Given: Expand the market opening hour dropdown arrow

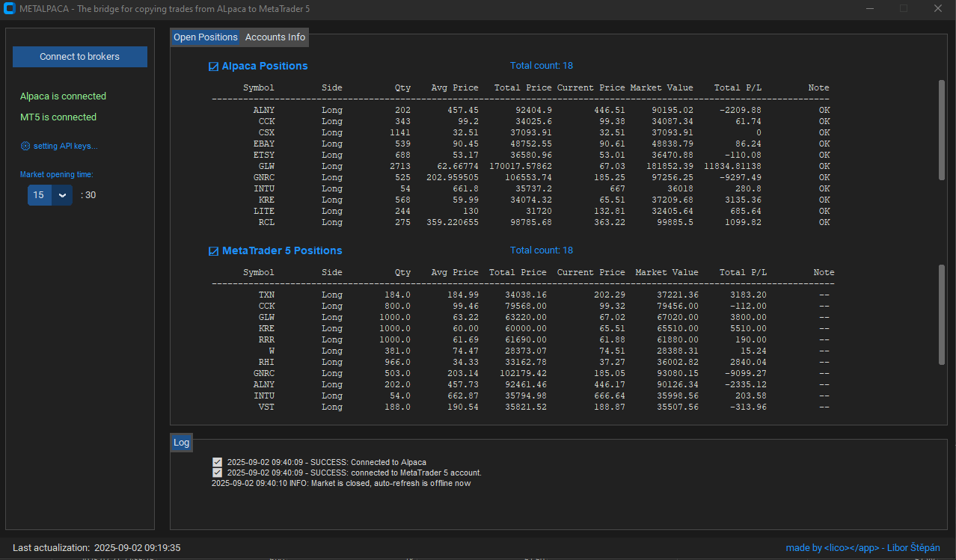Looking at the screenshot, I should [62, 195].
